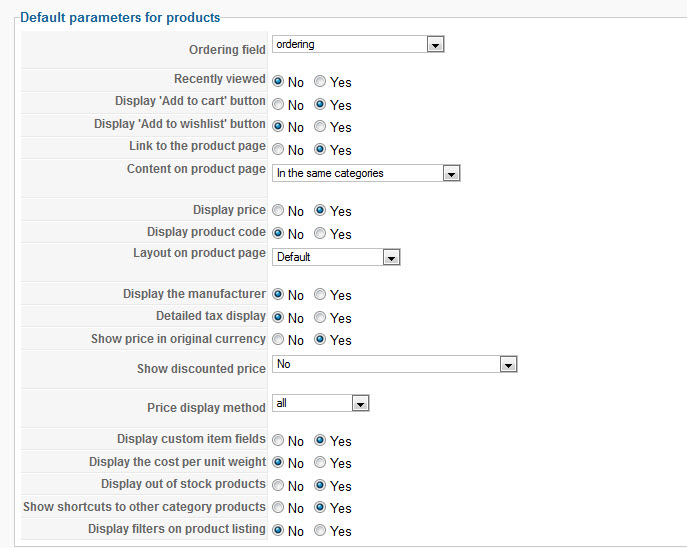
Task: Disable Display custom item fields
Action: (278, 441)
